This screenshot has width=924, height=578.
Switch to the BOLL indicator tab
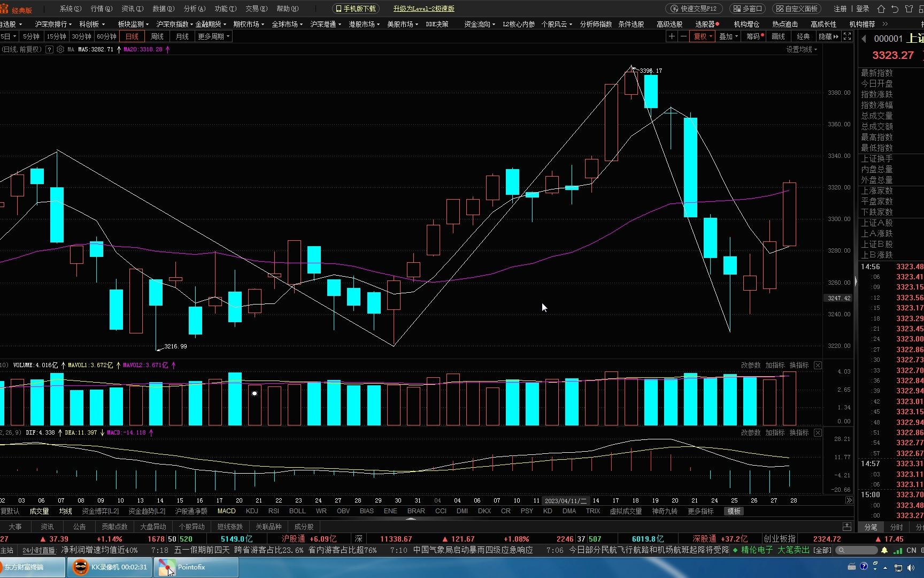[x=297, y=511]
